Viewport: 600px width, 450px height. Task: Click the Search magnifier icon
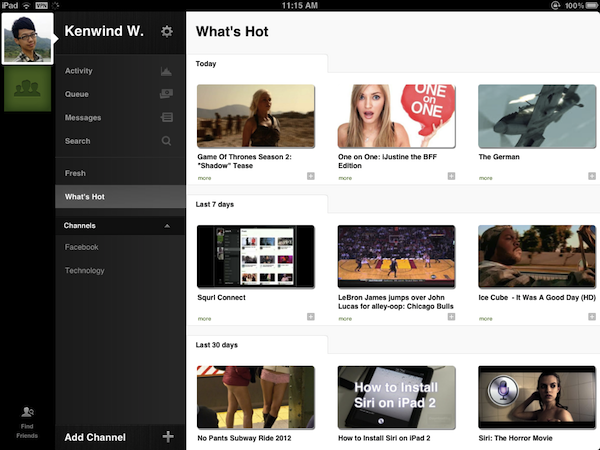166,141
